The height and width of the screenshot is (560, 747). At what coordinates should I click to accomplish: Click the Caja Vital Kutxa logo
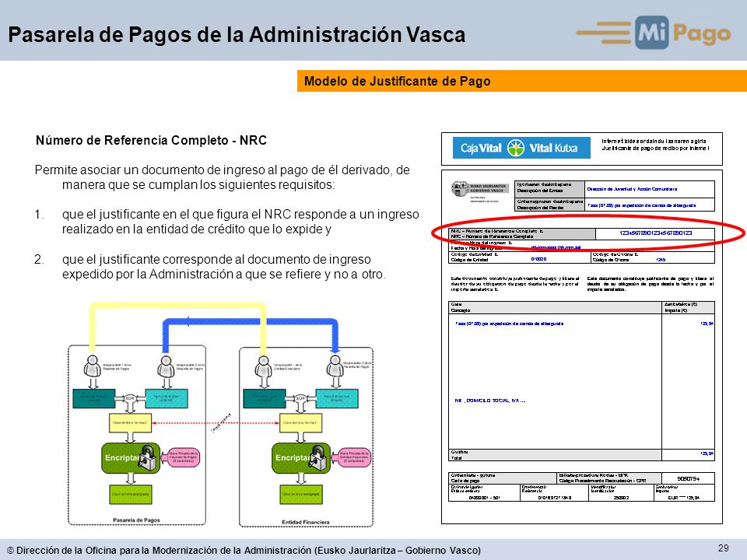click(x=521, y=148)
